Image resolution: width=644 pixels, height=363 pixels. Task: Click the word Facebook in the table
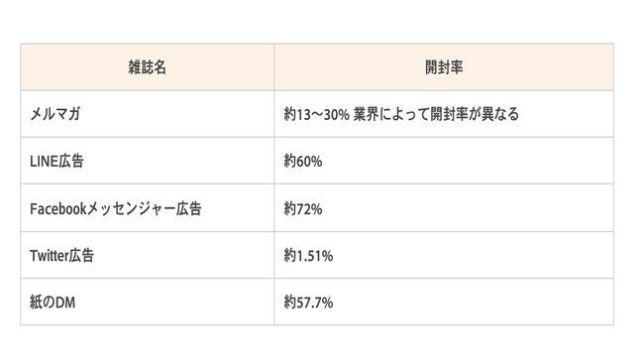[x=58, y=208]
